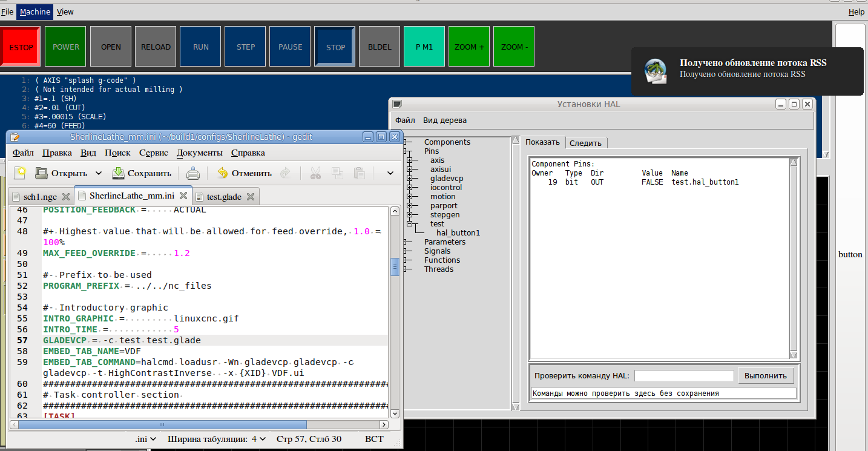This screenshot has width=868, height=451.
Task: Open the Правка menu in gedit
Action: pyautogui.click(x=58, y=153)
